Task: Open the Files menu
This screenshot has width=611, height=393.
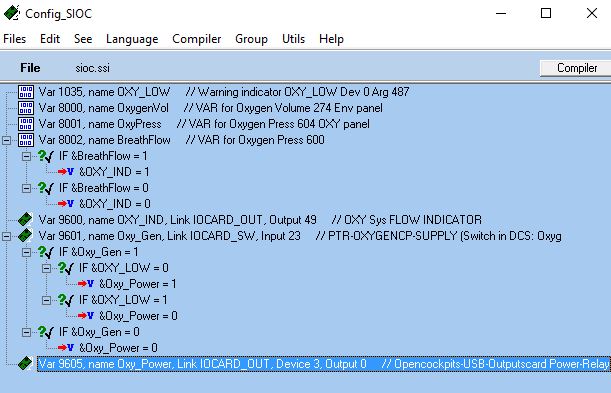Action: click(14, 39)
